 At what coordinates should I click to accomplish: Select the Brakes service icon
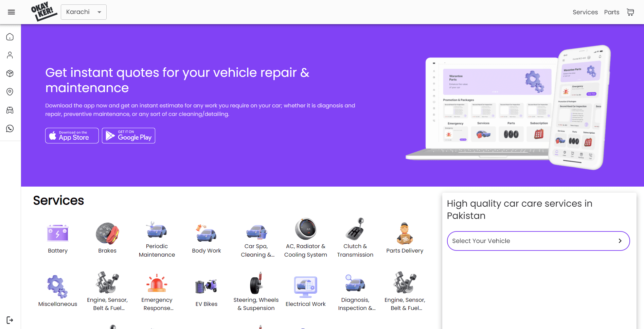(x=107, y=233)
